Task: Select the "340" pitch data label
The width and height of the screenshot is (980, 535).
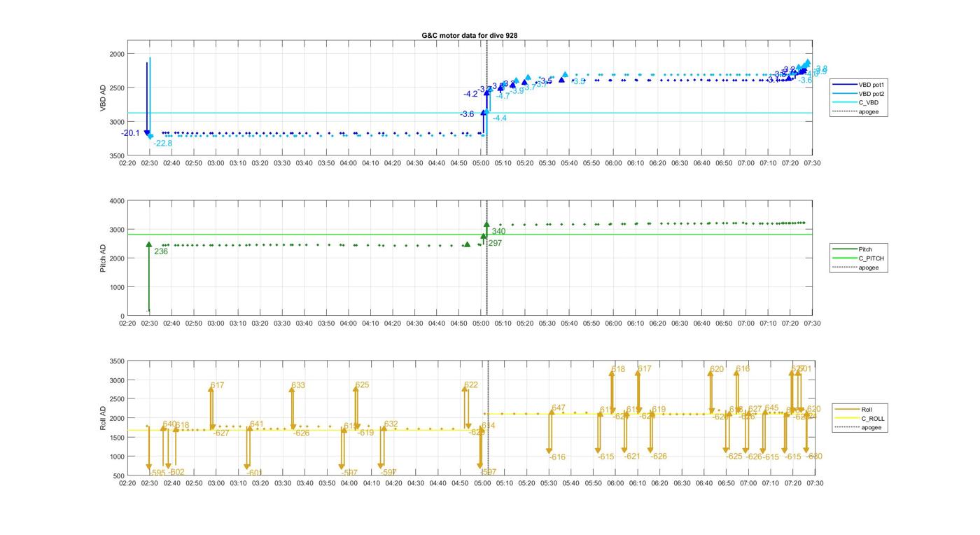Action: tap(498, 232)
